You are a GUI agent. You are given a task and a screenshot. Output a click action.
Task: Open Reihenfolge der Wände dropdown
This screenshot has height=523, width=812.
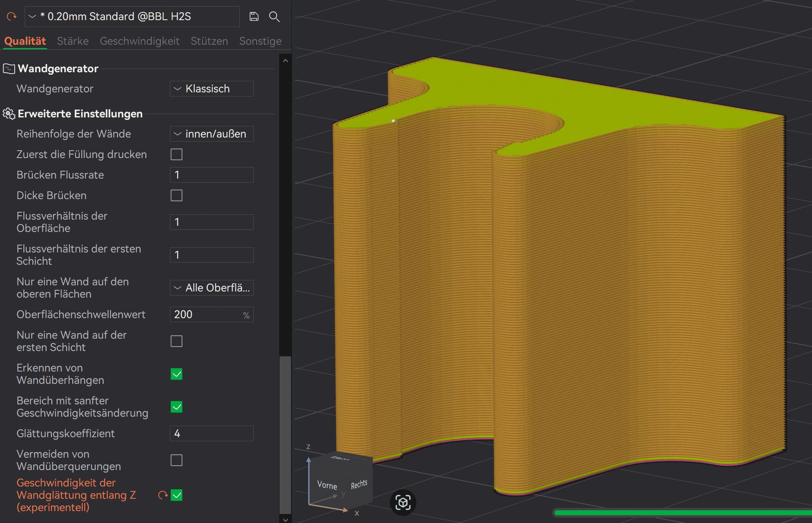211,134
